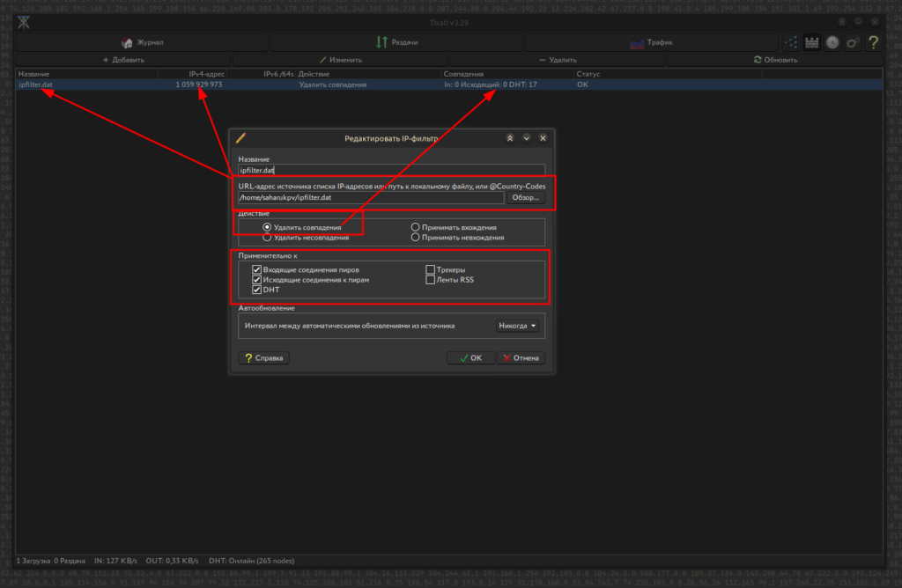Open the Журнал tab

click(x=142, y=42)
